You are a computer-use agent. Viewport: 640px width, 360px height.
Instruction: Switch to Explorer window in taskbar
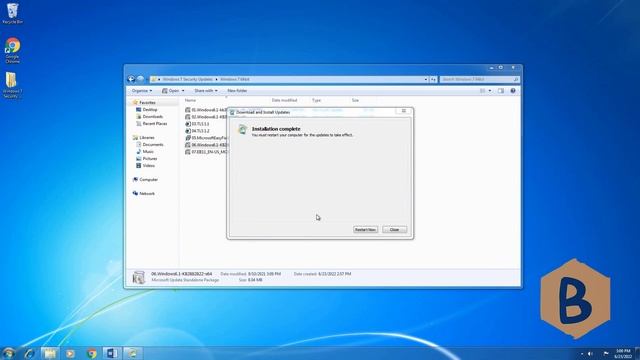pyautogui.click(x=50, y=353)
